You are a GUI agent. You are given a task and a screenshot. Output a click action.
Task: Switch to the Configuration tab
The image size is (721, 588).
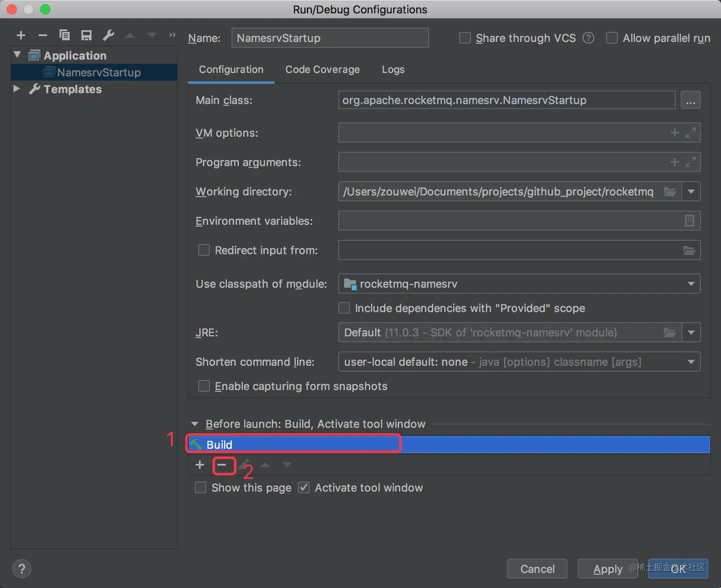point(231,70)
